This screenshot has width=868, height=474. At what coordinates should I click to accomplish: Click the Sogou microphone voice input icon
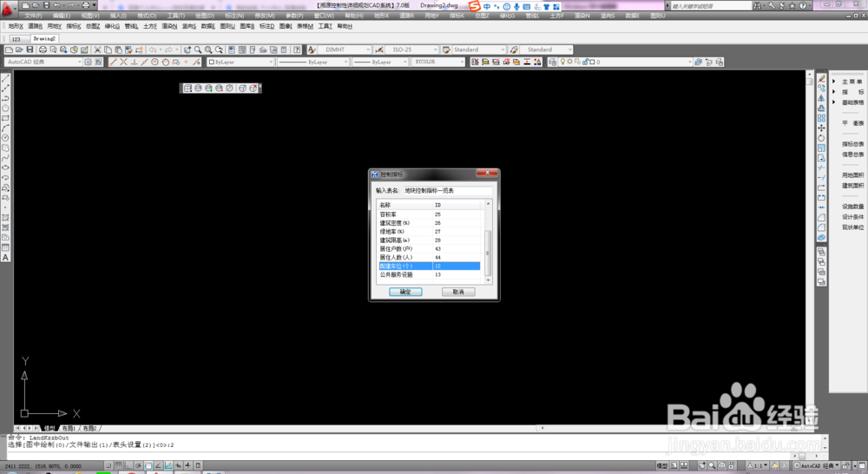point(516,7)
